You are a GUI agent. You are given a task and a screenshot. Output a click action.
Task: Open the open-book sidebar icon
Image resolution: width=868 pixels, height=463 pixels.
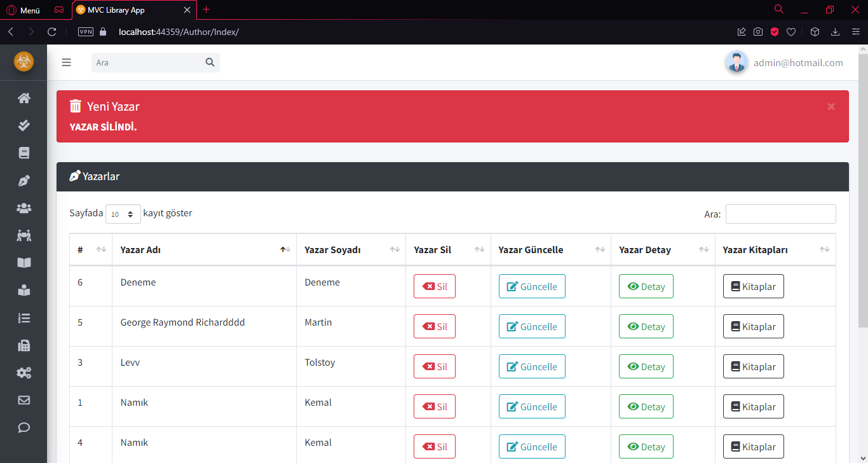click(x=24, y=263)
